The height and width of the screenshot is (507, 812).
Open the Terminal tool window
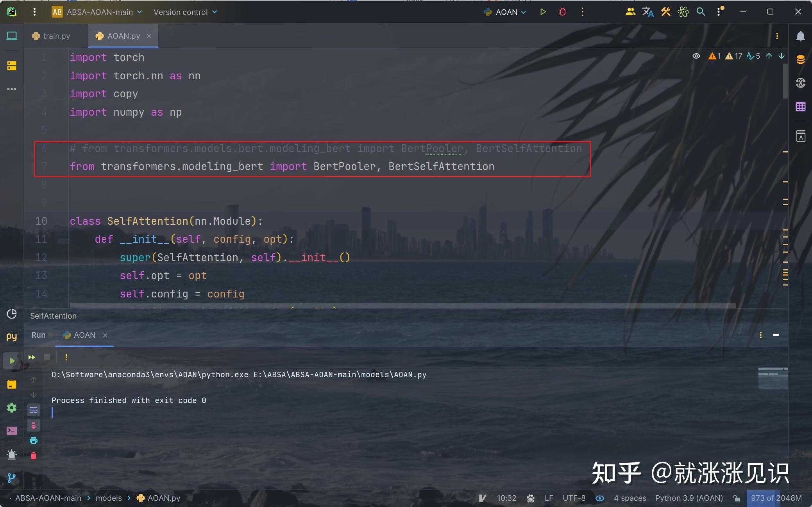coord(12,431)
